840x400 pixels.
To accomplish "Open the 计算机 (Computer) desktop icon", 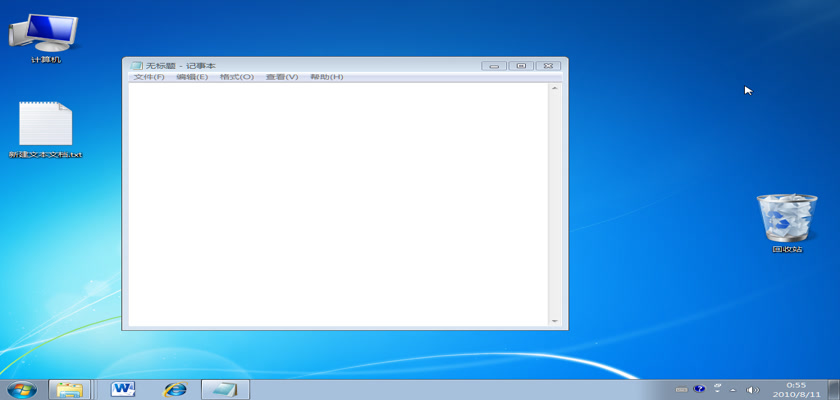I will 45,35.
